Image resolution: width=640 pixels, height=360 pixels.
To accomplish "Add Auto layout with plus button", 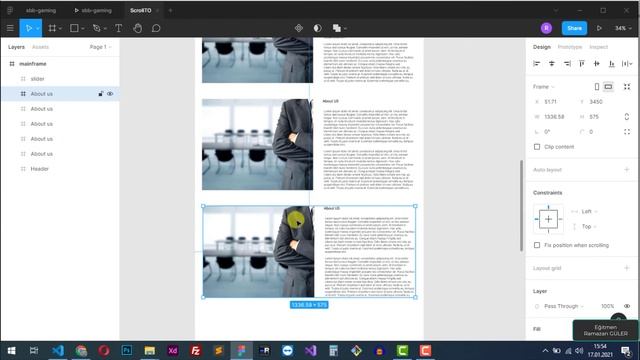I will (x=627, y=169).
